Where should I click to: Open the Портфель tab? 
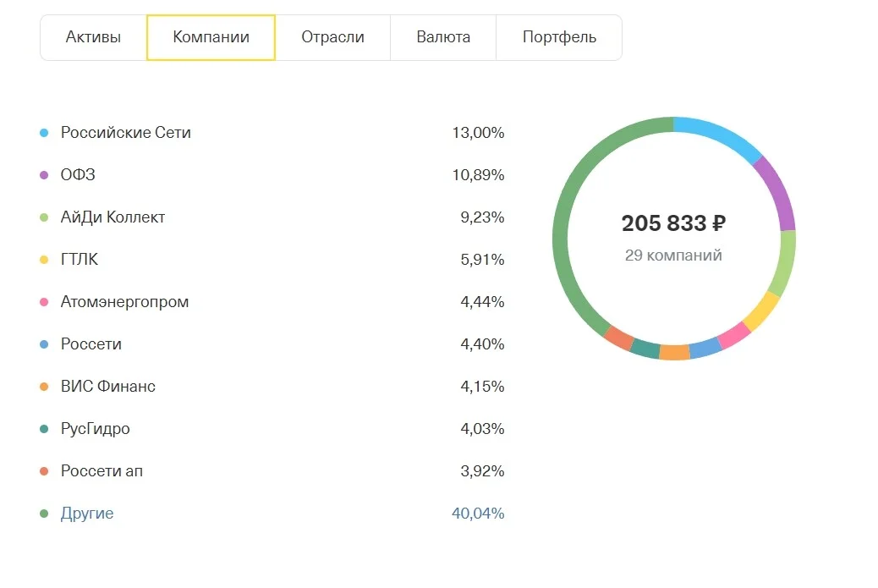tap(559, 37)
